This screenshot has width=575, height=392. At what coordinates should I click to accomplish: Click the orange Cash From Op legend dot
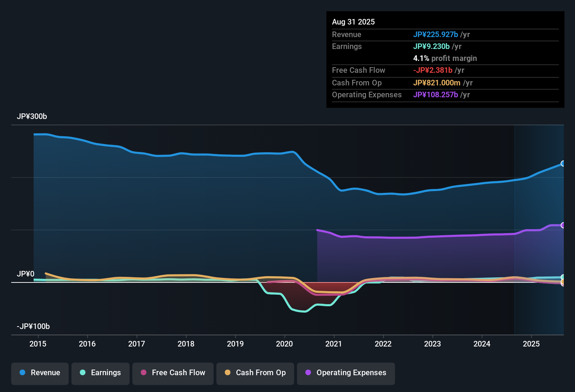coord(227,373)
